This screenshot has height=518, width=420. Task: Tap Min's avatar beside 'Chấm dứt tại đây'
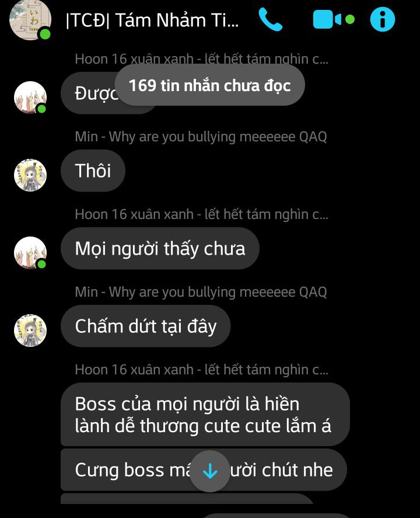pyautogui.click(x=30, y=330)
